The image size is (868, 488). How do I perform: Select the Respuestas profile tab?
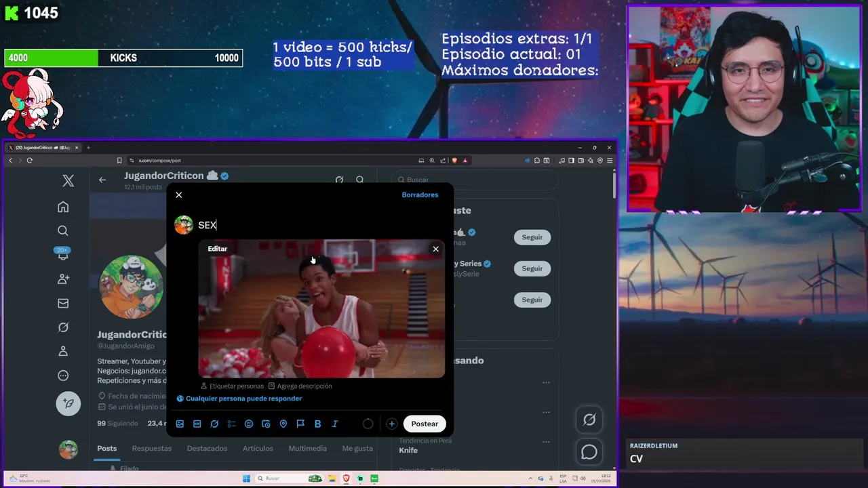pos(152,448)
